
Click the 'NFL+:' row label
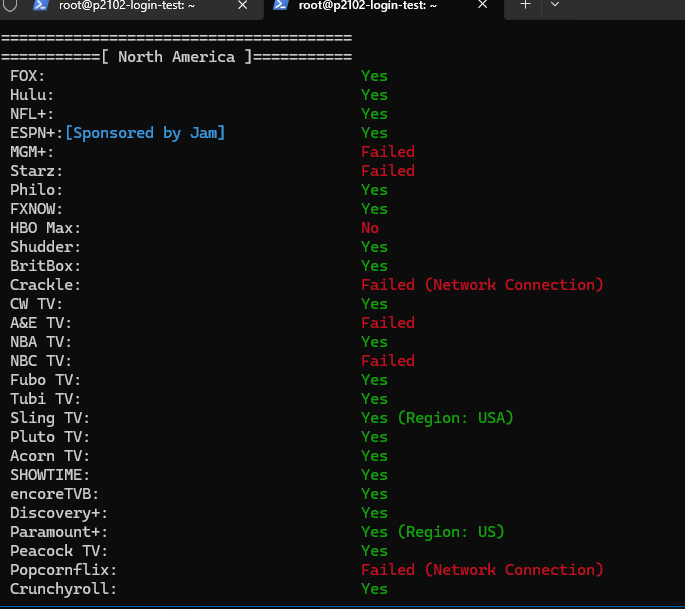coord(32,114)
